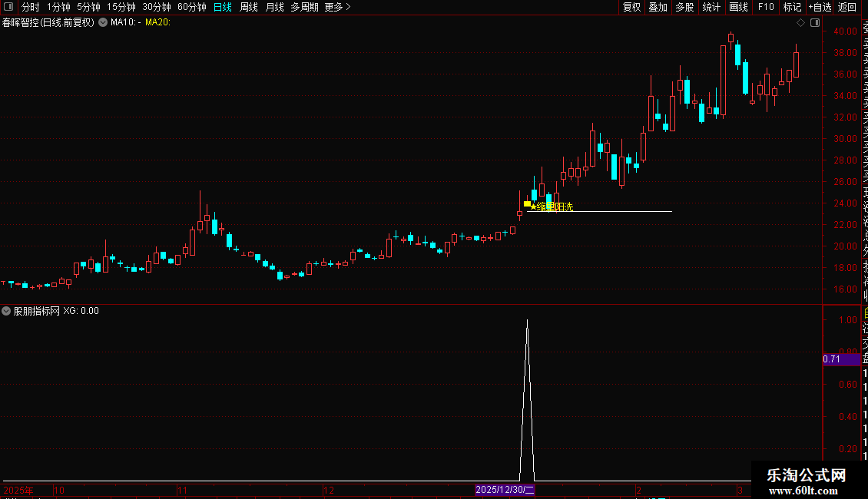Click the 40.00 price axis label

pyautogui.click(x=845, y=31)
